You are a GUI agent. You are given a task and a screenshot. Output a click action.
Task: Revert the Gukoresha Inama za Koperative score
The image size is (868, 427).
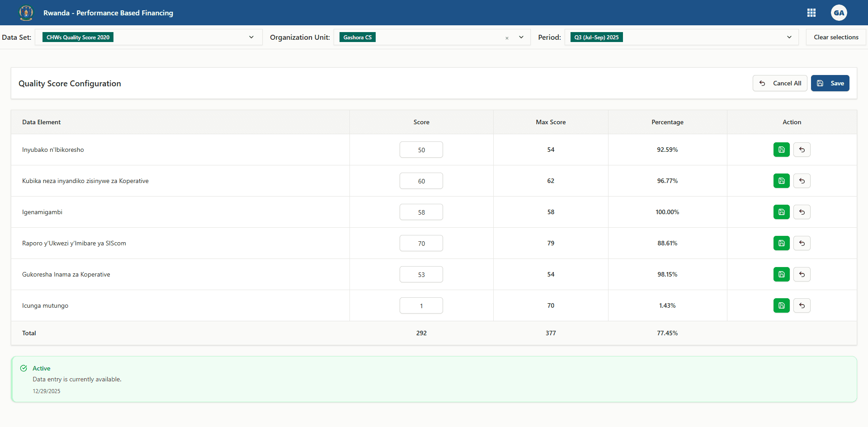(802, 274)
